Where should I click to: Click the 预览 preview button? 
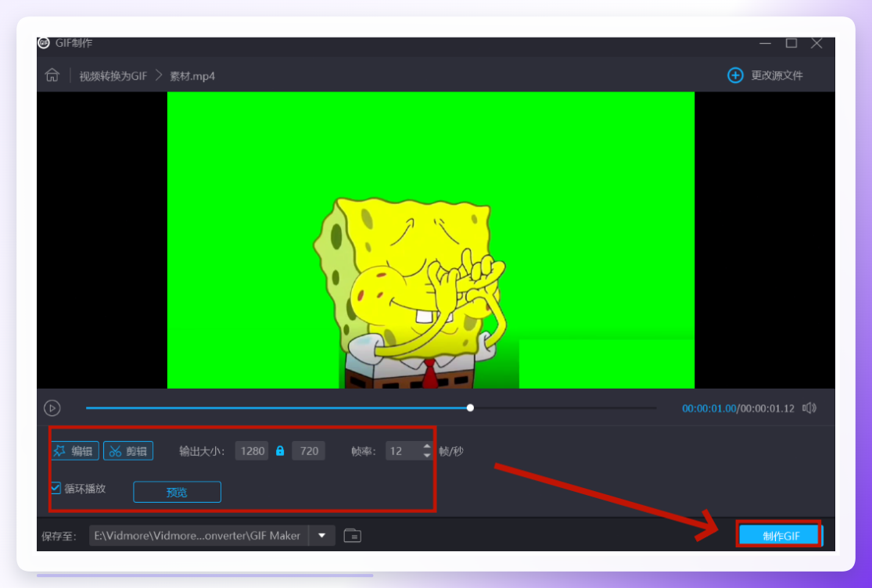(177, 492)
